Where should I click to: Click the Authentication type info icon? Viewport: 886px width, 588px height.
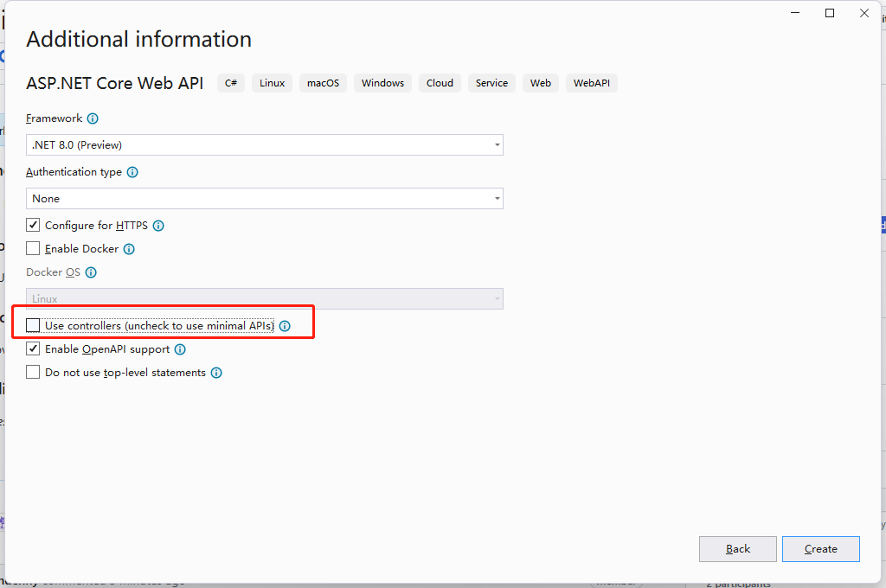pos(132,172)
